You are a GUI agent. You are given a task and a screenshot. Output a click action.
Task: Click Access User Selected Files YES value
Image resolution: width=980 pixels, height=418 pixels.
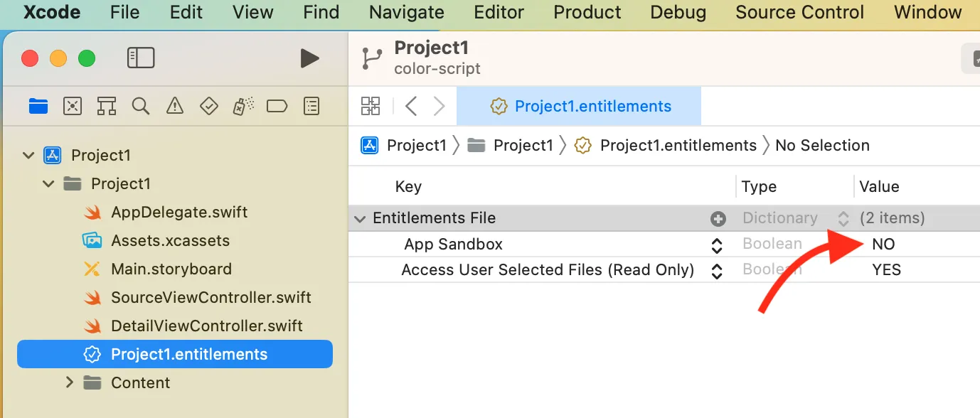click(886, 270)
